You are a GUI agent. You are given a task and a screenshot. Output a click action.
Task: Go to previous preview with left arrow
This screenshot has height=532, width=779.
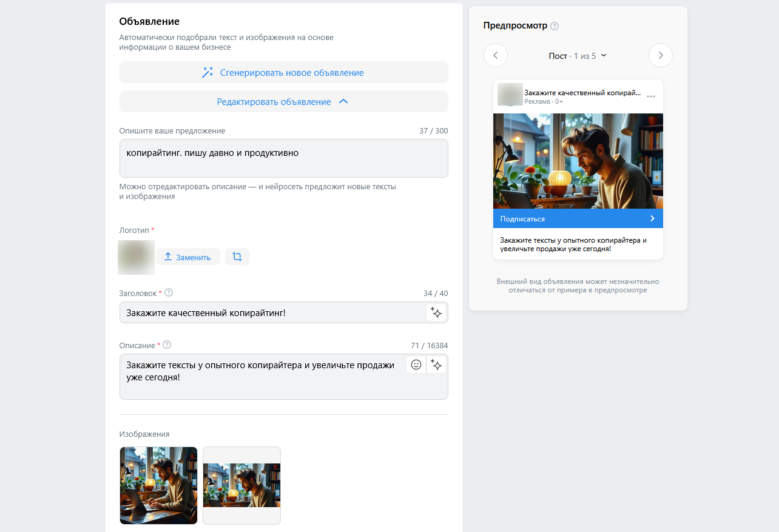coord(496,55)
